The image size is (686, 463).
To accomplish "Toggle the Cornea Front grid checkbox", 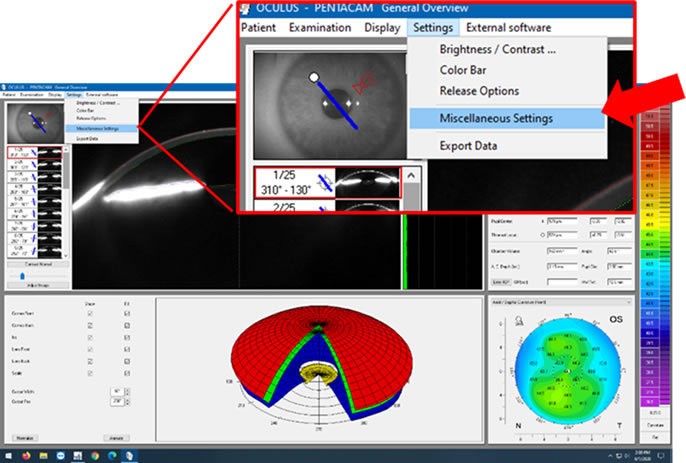I will coord(127,314).
